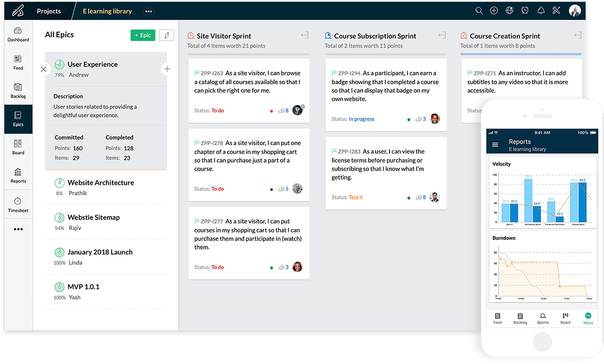The height and width of the screenshot is (364, 604).
Task: Open the globe icon in top bar
Action: click(509, 10)
